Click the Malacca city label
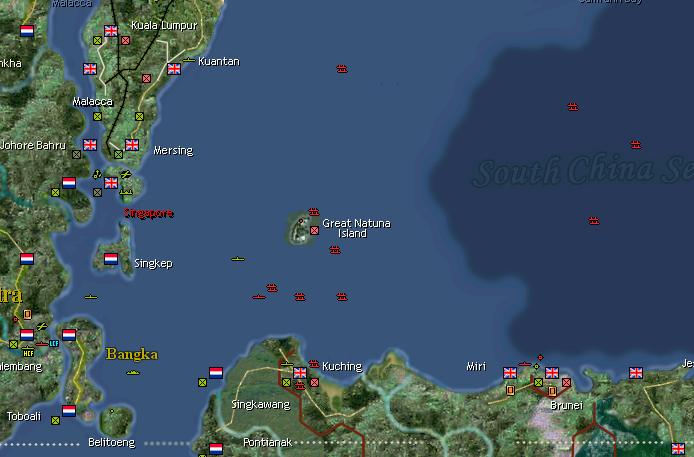The image size is (694, 457). (93, 102)
